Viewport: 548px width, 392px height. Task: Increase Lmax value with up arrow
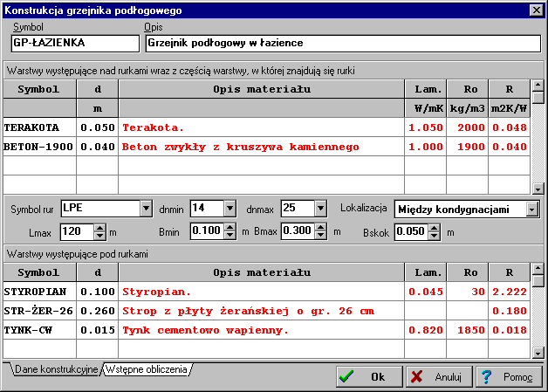coord(99,228)
